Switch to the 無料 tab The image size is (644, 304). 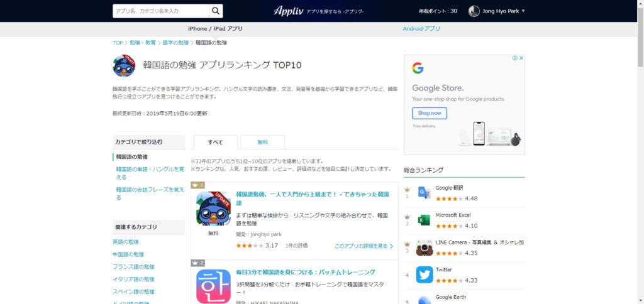(x=262, y=143)
